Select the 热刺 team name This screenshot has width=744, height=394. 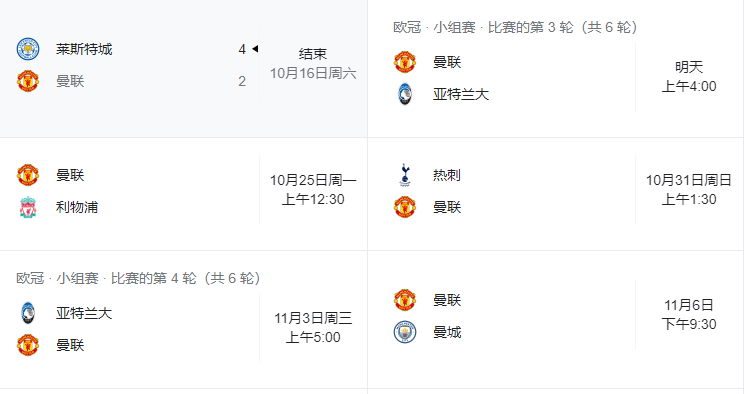446,175
